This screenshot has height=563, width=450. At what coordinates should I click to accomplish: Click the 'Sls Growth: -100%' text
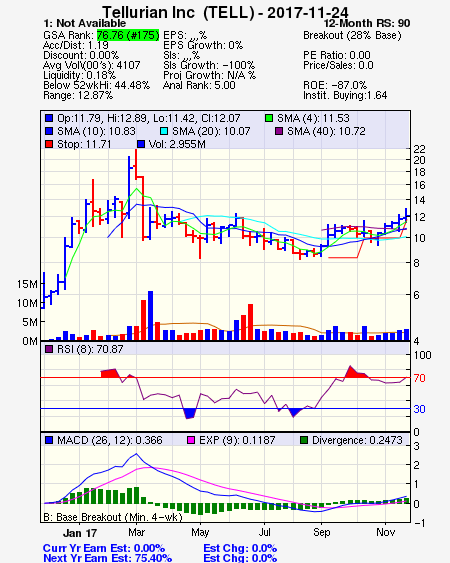click(x=209, y=65)
